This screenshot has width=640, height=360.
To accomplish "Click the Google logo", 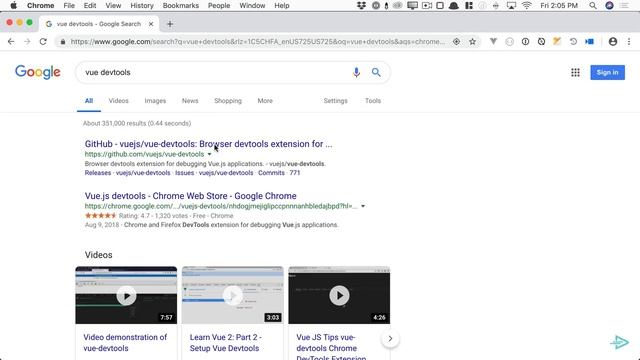I will [38, 72].
